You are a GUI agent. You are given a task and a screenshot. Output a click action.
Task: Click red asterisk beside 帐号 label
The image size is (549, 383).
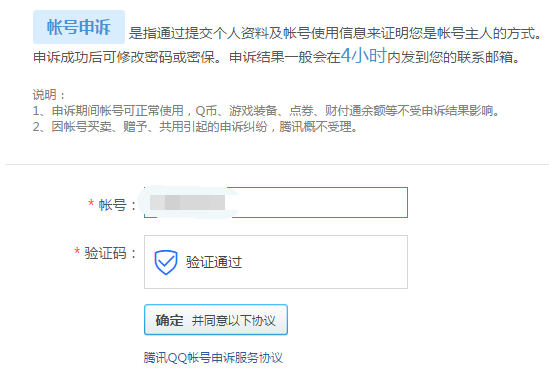click(91, 203)
